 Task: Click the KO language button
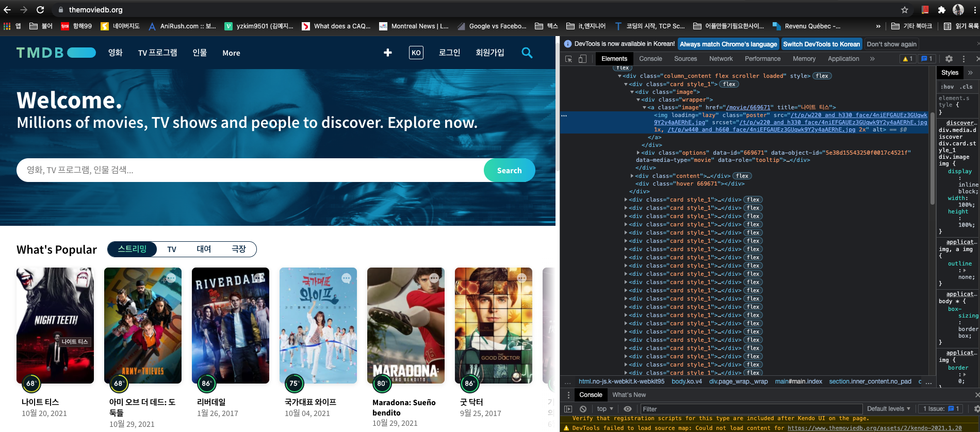point(416,53)
